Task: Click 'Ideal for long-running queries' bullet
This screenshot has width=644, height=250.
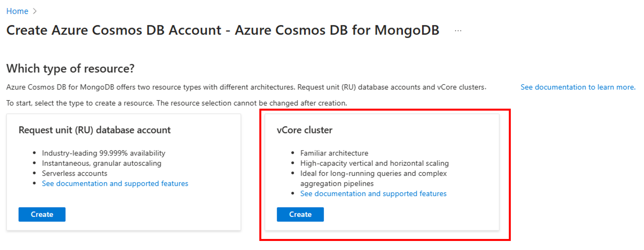Action: pos(373,174)
